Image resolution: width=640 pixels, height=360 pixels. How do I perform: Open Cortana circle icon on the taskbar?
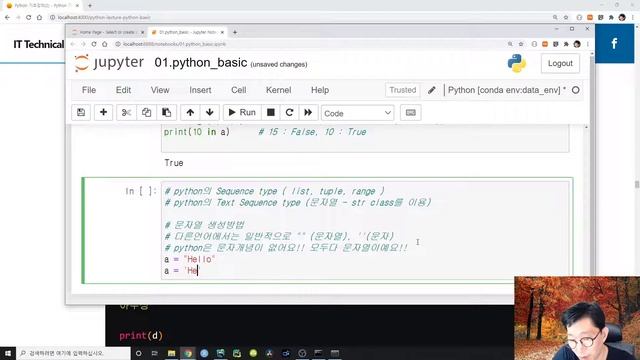[138, 353]
